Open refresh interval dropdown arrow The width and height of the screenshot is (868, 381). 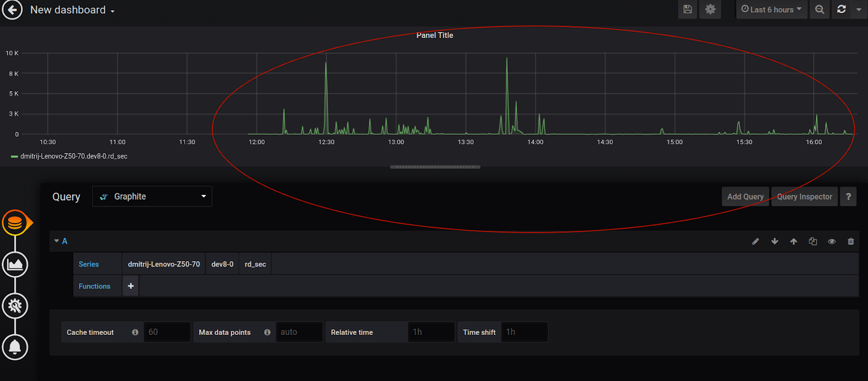pos(859,9)
